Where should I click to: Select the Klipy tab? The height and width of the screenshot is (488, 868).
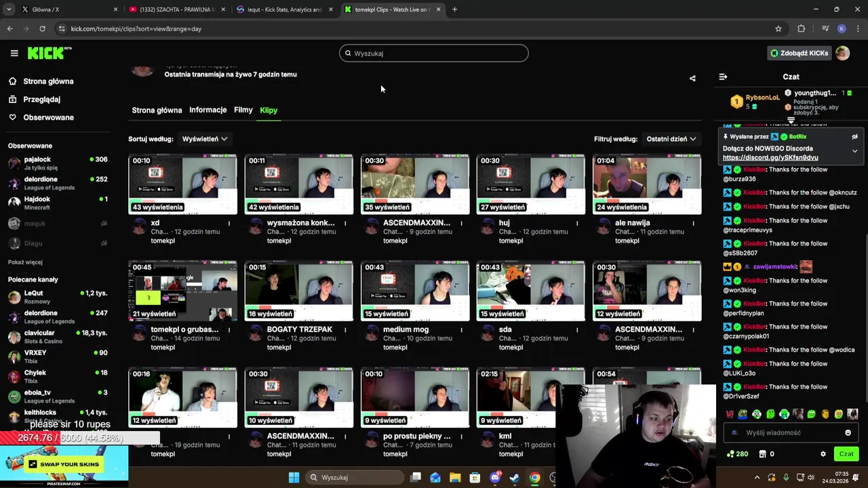[x=269, y=110]
